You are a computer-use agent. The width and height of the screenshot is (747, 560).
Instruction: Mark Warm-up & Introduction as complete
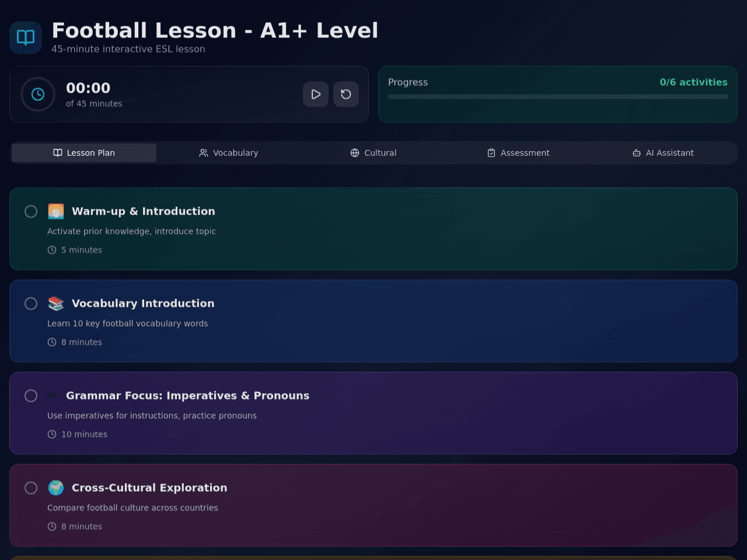pyautogui.click(x=31, y=211)
